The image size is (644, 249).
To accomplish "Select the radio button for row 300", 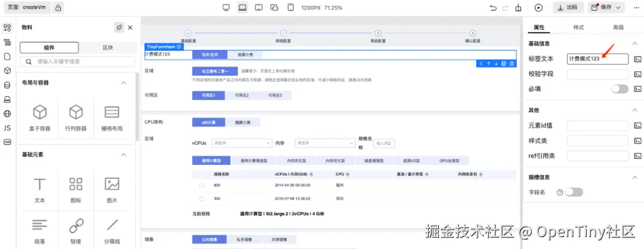I will click(x=202, y=199).
